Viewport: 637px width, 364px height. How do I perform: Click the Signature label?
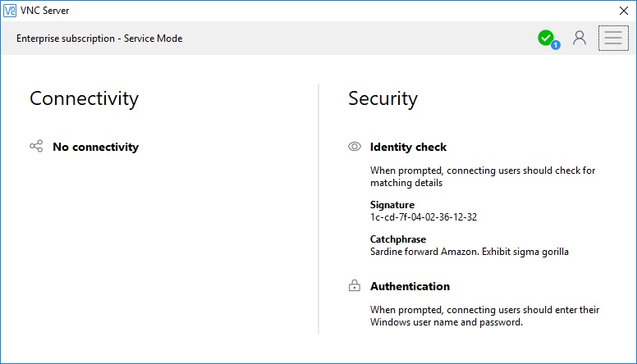tap(392, 205)
